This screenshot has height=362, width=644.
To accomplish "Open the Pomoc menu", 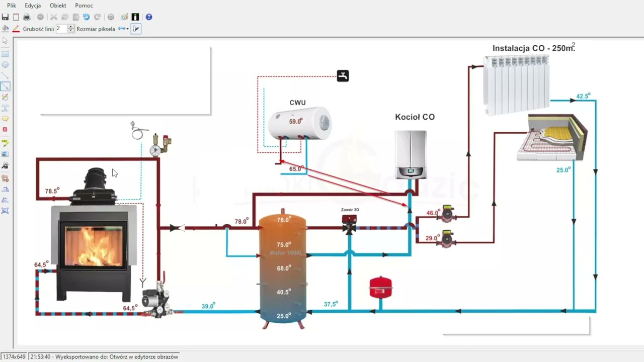I will click(x=84, y=6).
